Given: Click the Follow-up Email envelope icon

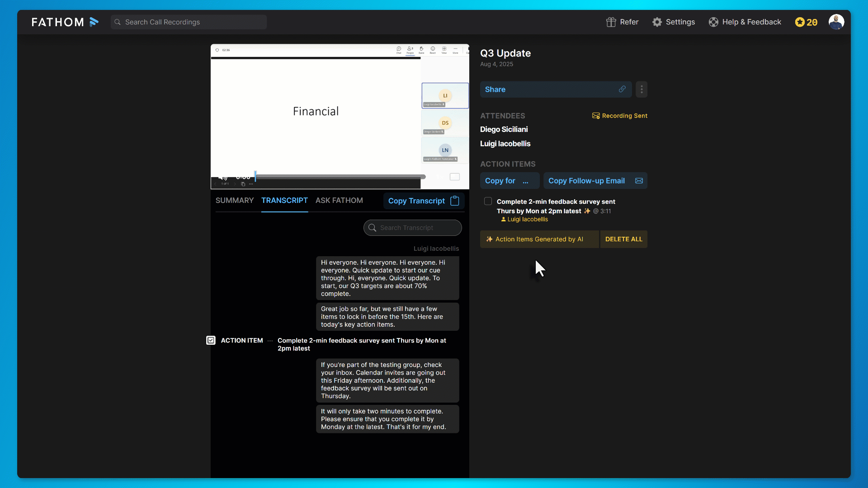Looking at the screenshot, I should pos(639,181).
